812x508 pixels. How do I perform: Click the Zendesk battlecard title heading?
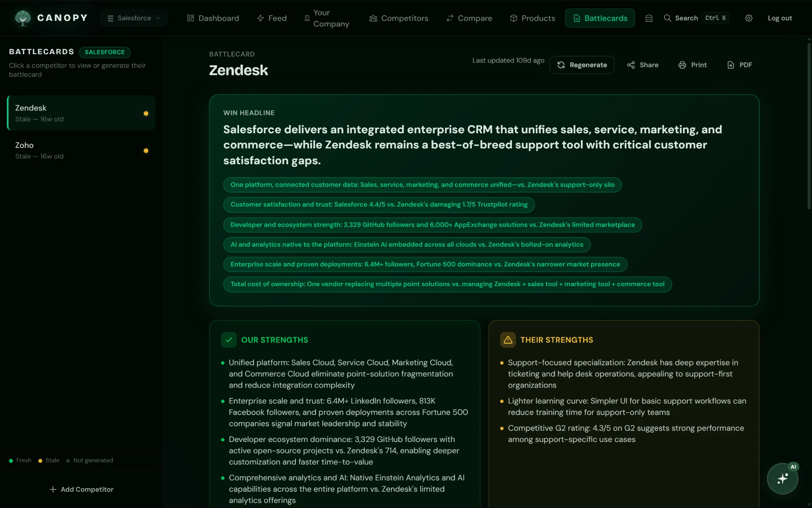coord(238,70)
